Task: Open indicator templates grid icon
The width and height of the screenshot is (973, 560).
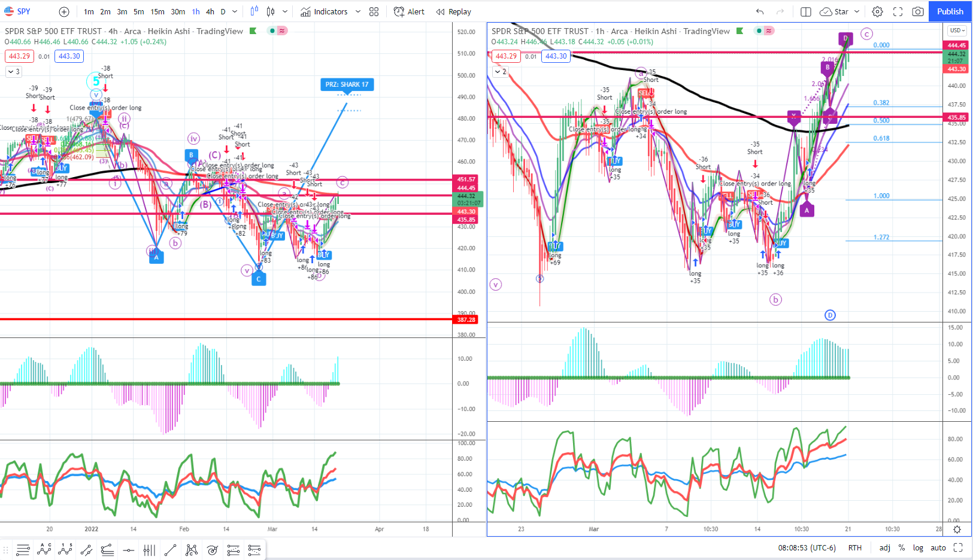Action: (x=374, y=11)
